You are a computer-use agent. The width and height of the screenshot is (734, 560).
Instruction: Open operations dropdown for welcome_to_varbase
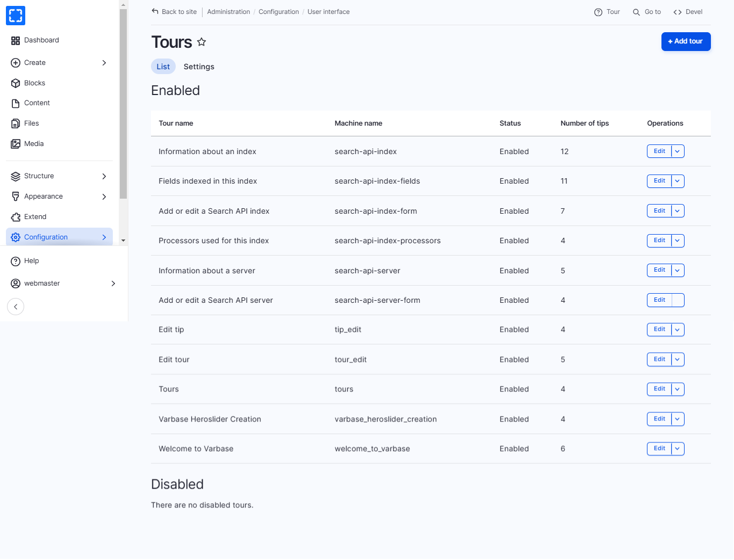click(x=678, y=449)
